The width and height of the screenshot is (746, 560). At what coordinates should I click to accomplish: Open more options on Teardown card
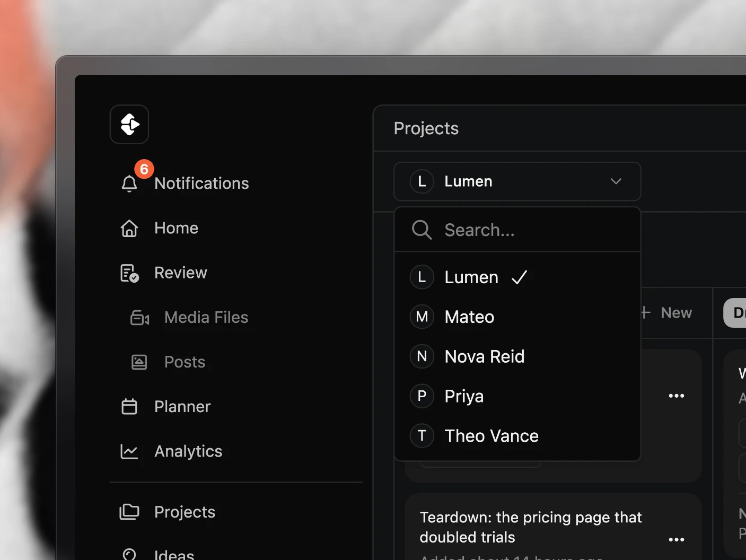tap(677, 539)
